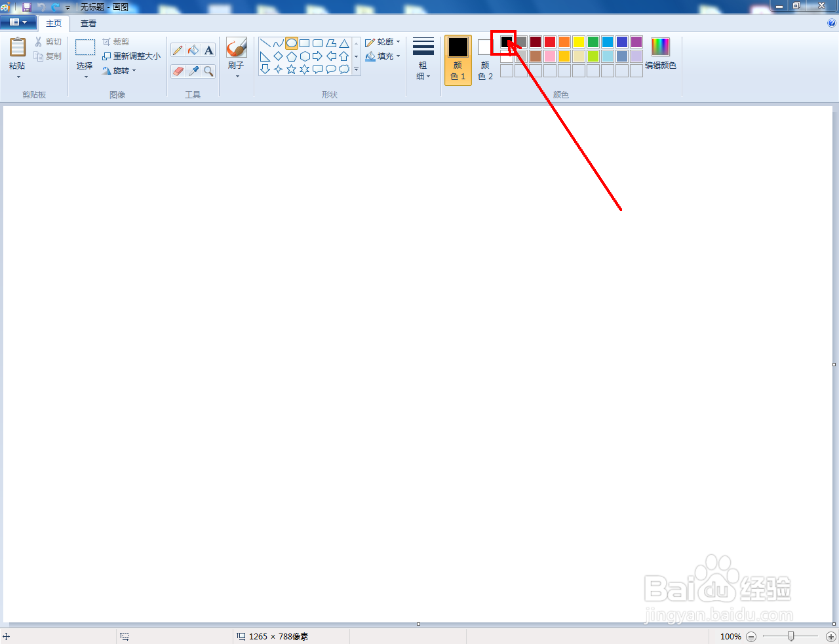
Task: Click the zoom in plus button
Action: click(831, 637)
